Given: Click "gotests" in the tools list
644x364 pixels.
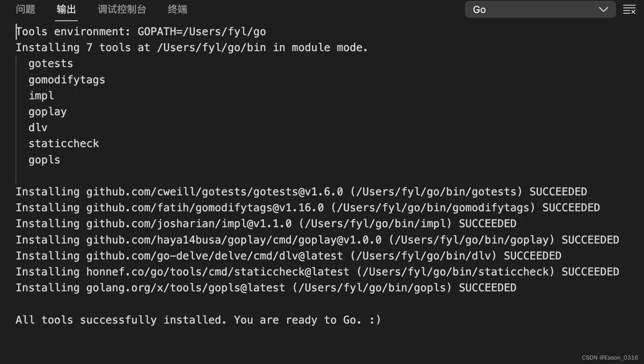Looking at the screenshot, I should [x=51, y=63].
